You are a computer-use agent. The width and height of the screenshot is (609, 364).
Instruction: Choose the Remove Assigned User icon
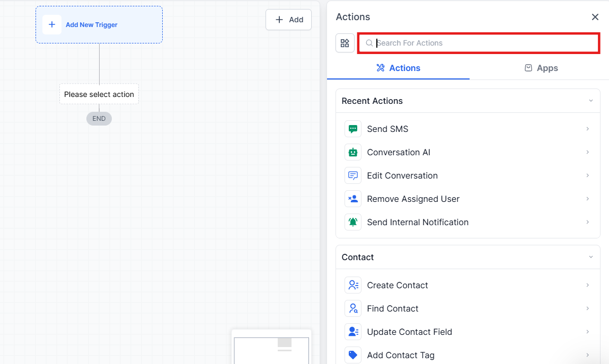[352, 199]
